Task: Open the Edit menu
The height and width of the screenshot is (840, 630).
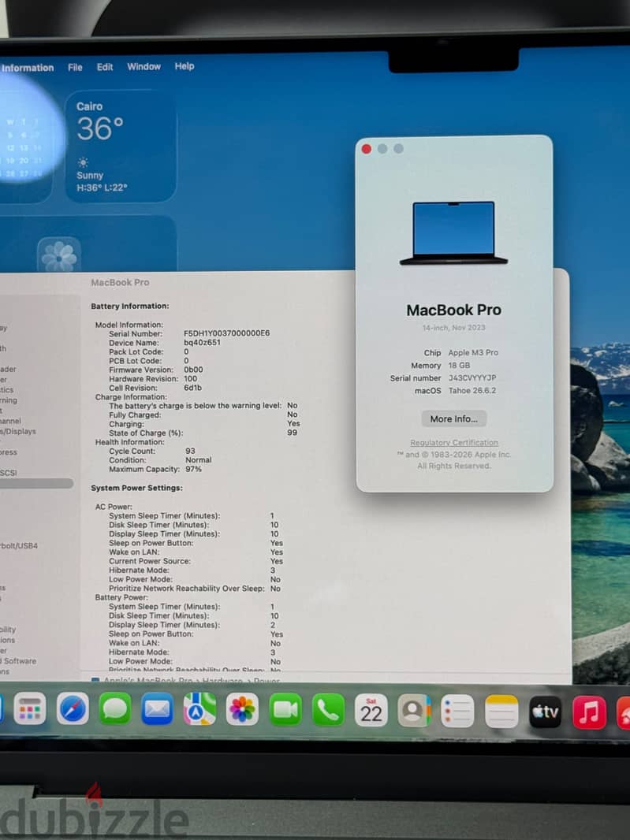Action: pos(105,67)
